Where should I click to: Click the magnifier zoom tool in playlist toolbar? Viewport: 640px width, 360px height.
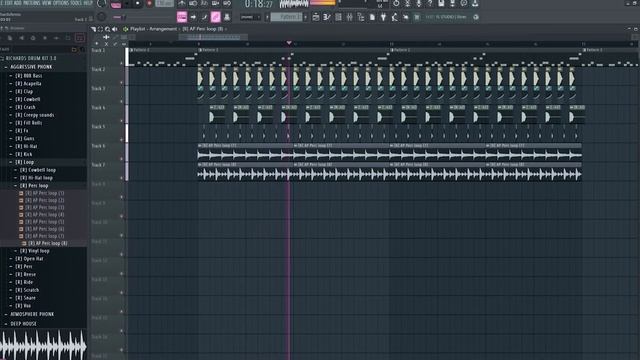pos(107,29)
